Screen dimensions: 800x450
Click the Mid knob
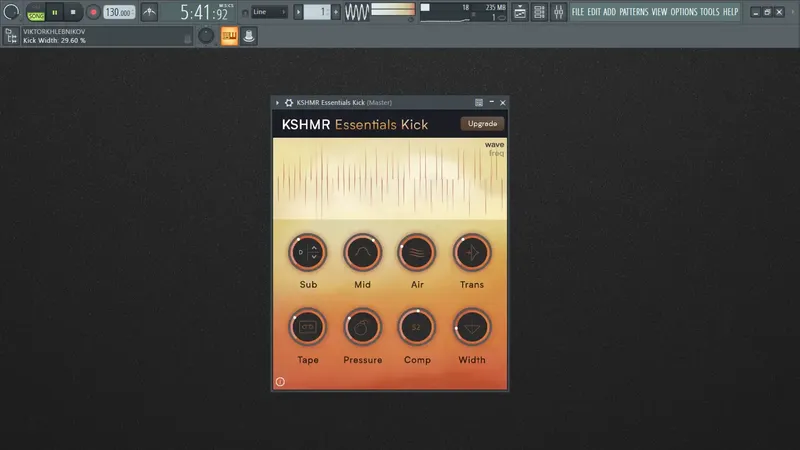pyautogui.click(x=362, y=252)
